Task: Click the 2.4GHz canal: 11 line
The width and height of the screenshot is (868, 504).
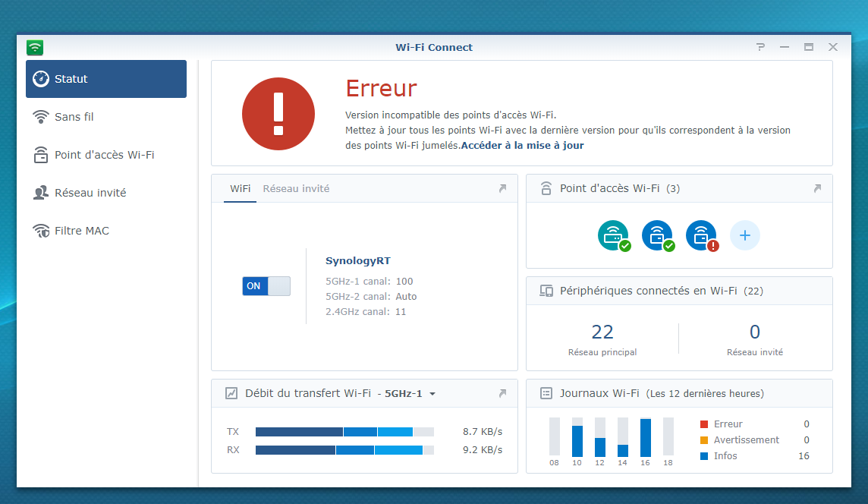Action: tap(366, 312)
